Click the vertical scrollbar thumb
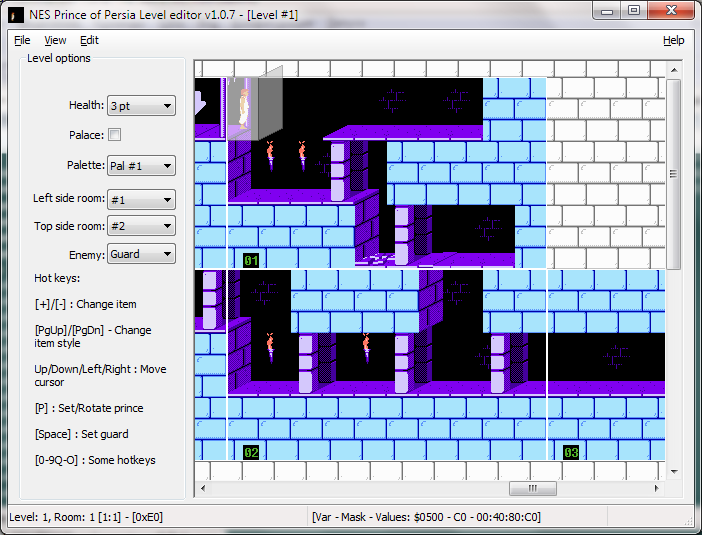This screenshot has height=535, width=702. pos(674,174)
